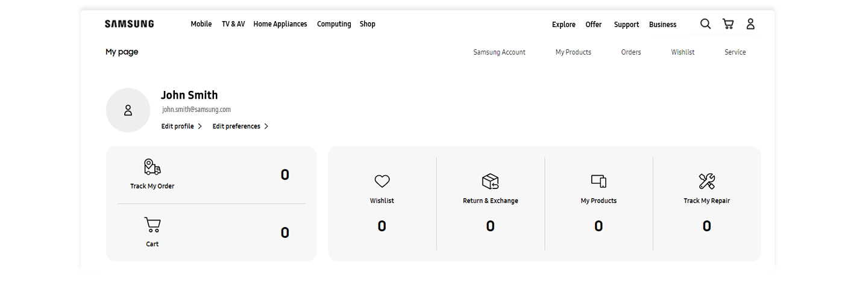Screen dimensions: 868x286
Task: Open the Home Appliances menu
Action: click(x=280, y=24)
